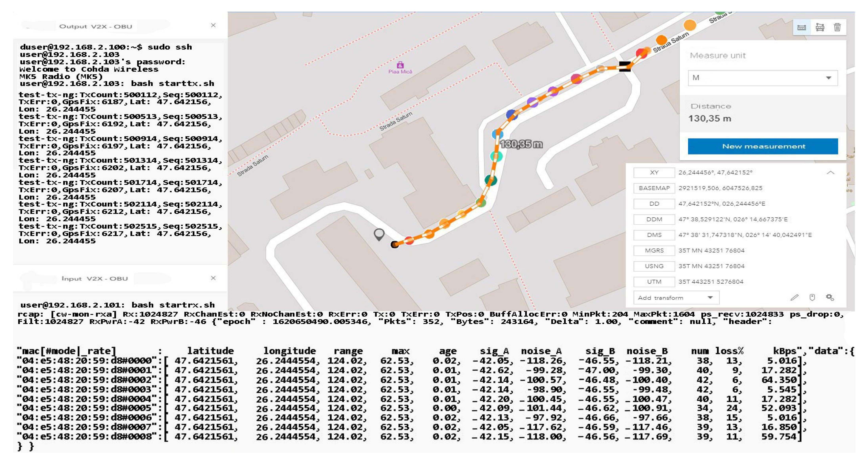Viewport: 868px width, 465px height.
Task: Close the Output V2X - OBU panel
Action: tap(213, 25)
